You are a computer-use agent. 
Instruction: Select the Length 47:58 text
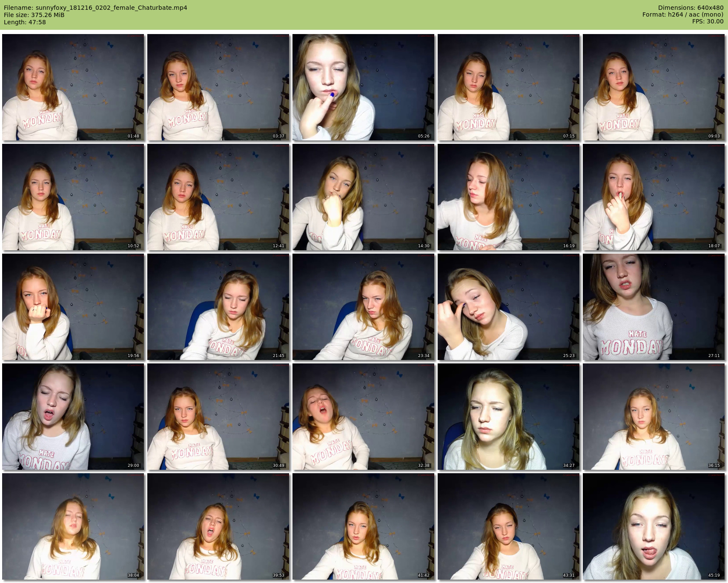click(x=25, y=22)
